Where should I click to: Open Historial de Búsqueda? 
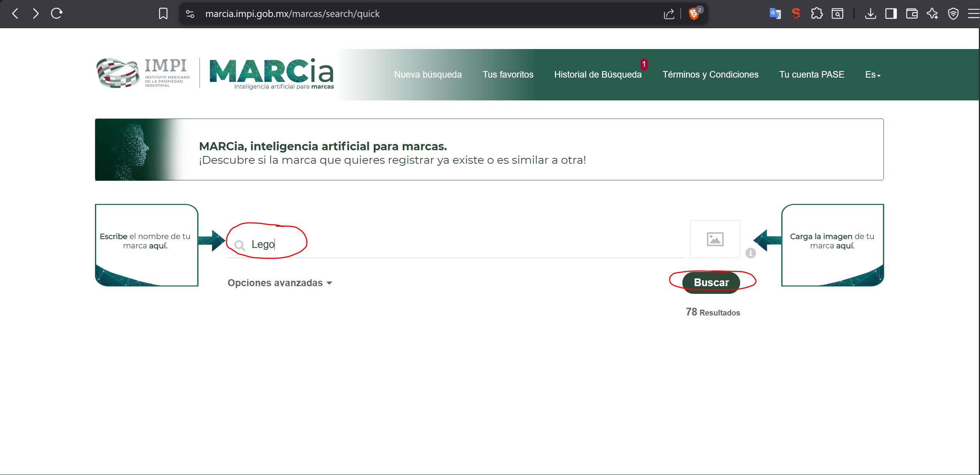click(x=598, y=75)
